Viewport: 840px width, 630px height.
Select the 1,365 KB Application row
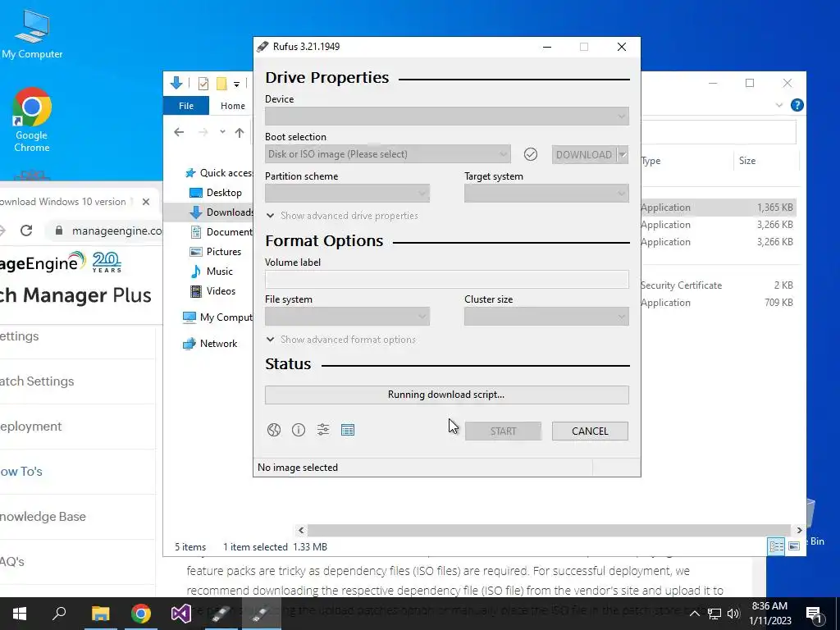coord(719,208)
